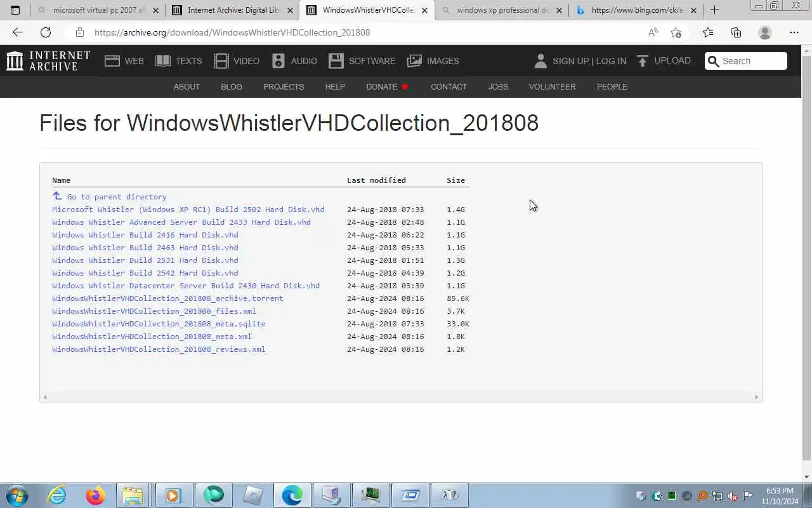
Task: Open the Favorites list
Action: pyautogui.click(x=708, y=32)
